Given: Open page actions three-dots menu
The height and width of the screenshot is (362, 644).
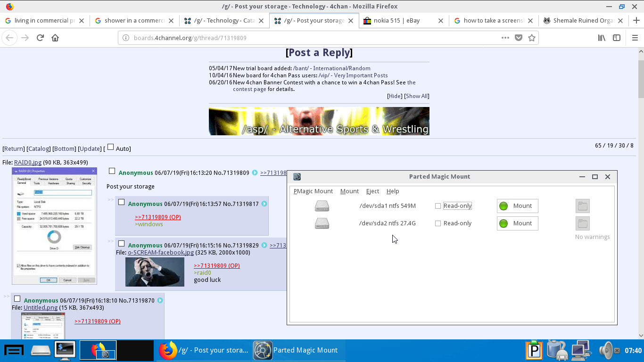Looking at the screenshot, I should click(505, 38).
